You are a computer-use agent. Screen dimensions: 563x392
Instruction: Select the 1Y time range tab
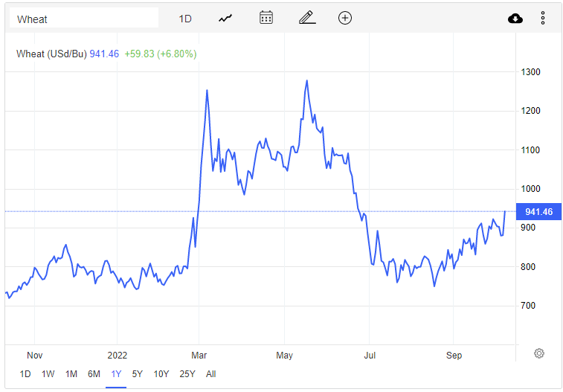(x=116, y=374)
